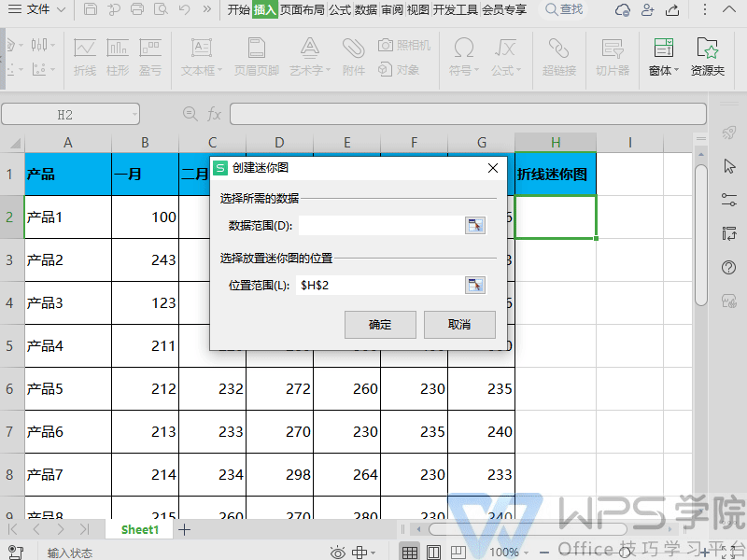
Task: Switch to the 审阅 ribbon tab
Action: click(x=392, y=9)
